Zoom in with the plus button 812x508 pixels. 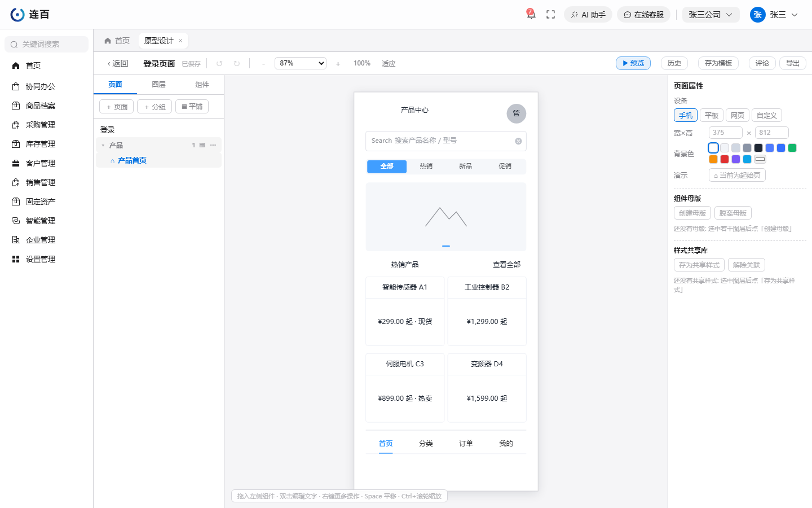[x=338, y=64]
